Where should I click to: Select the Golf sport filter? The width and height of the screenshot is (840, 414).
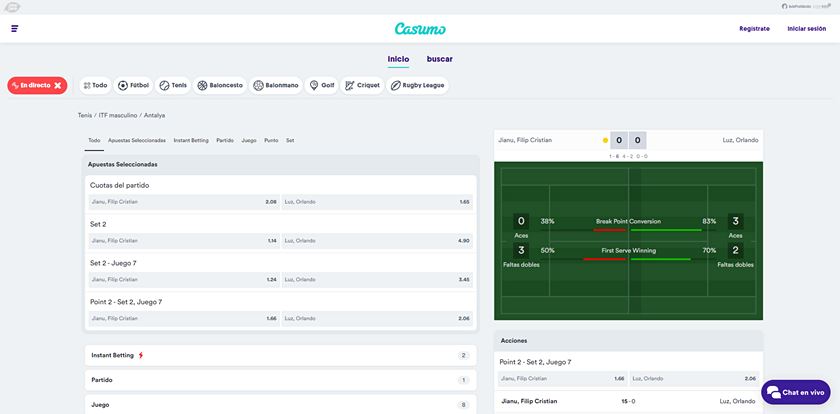point(321,85)
